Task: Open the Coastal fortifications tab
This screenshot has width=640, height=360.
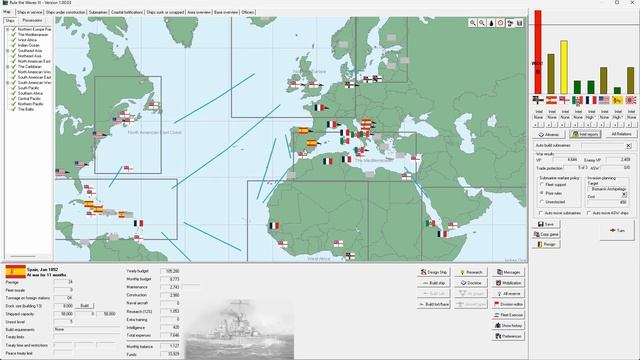Action: [127, 12]
